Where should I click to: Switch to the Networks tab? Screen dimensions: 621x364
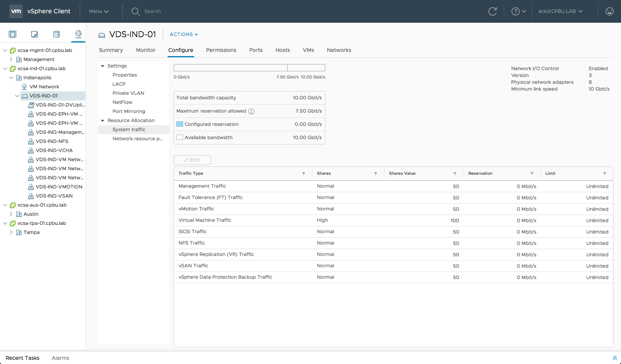tap(339, 50)
